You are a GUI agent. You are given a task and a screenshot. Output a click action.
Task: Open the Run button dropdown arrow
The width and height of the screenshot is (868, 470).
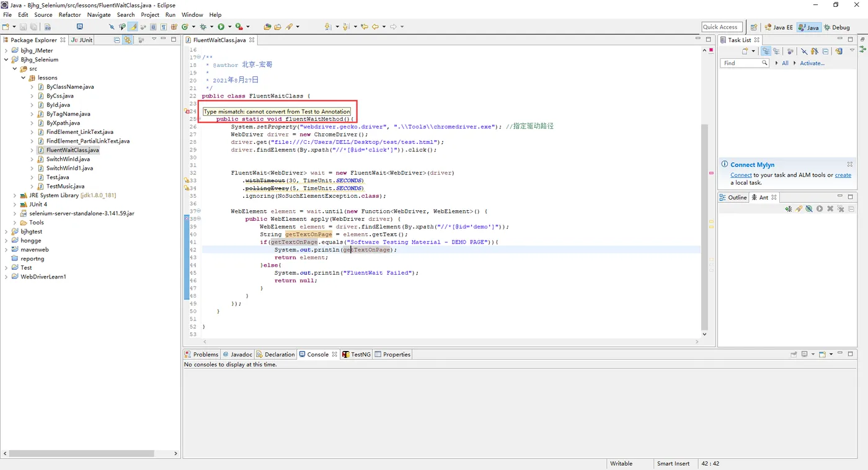tap(229, 27)
